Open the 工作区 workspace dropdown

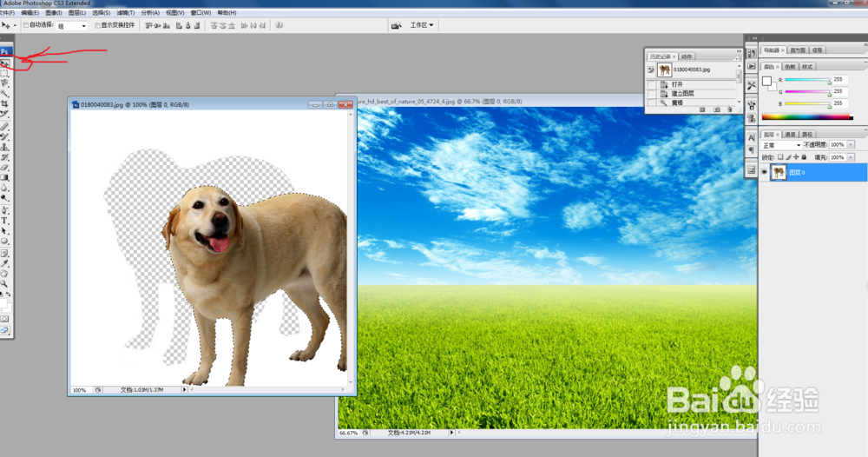(422, 26)
